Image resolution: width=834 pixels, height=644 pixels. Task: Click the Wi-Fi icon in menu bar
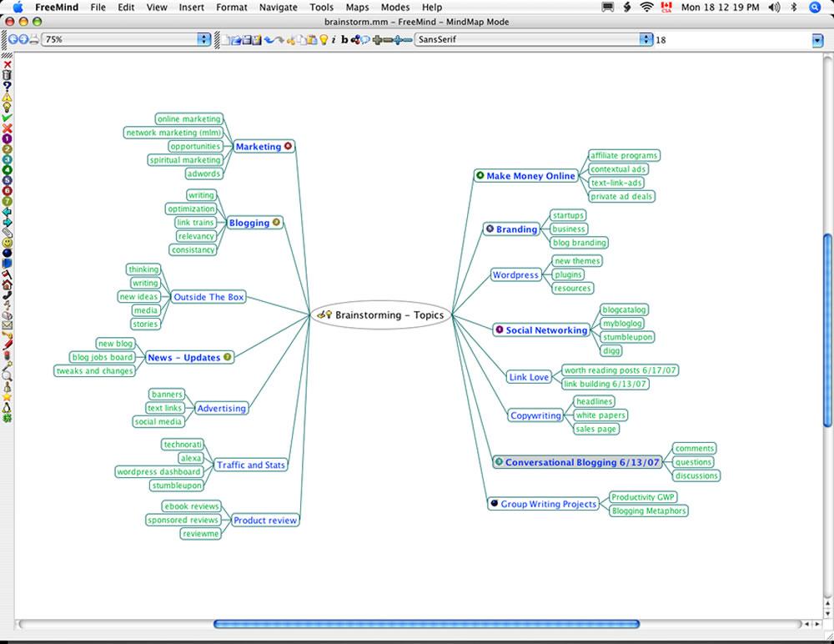tap(647, 8)
